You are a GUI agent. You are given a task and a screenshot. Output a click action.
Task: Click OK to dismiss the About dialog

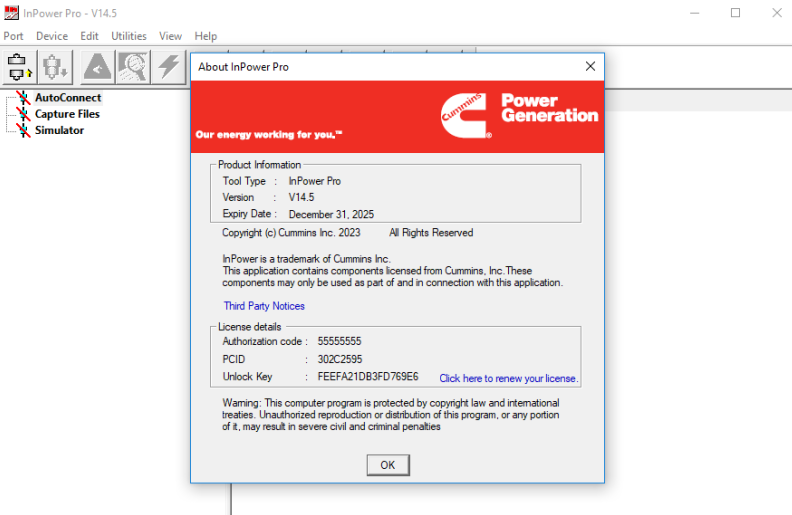(x=388, y=465)
